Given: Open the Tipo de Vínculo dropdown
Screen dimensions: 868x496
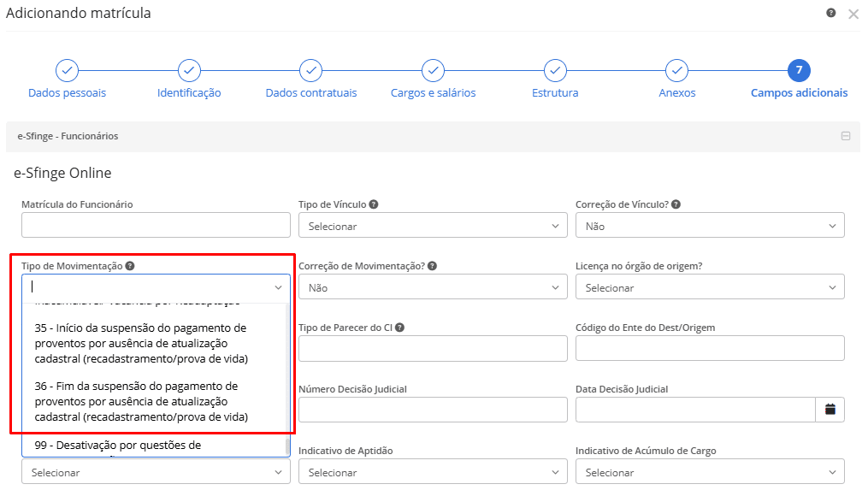Looking at the screenshot, I should tap(433, 225).
